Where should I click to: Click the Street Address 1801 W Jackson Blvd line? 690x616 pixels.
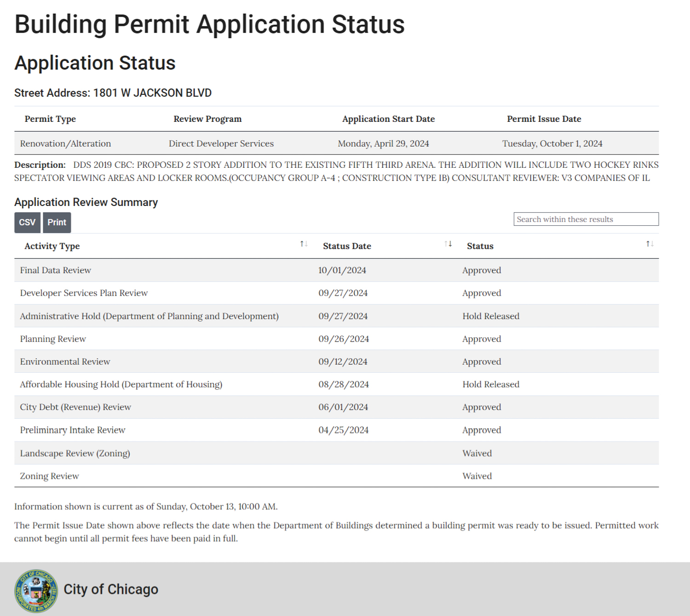[x=113, y=93]
